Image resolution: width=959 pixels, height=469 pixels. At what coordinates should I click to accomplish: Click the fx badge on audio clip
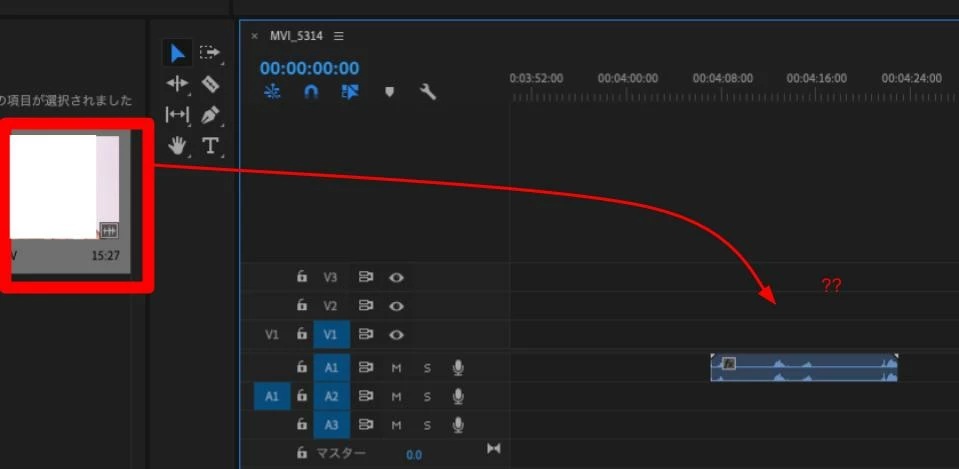pos(728,363)
